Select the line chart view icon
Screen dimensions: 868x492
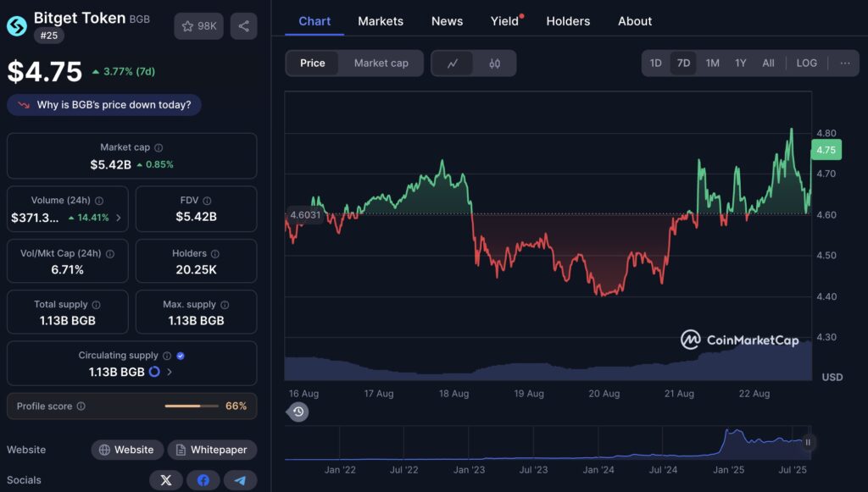pyautogui.click(x=453, y=64)
